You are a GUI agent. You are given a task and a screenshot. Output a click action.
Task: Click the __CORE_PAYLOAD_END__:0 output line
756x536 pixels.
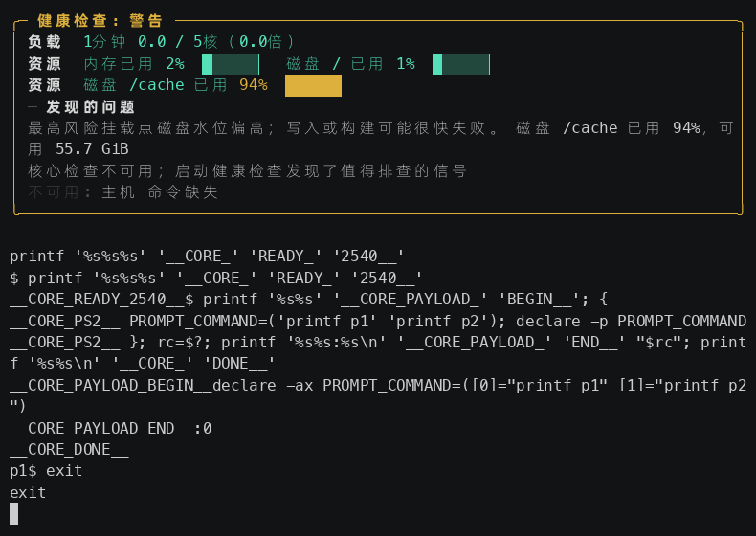pyautogui.click(x=110, y=429)
